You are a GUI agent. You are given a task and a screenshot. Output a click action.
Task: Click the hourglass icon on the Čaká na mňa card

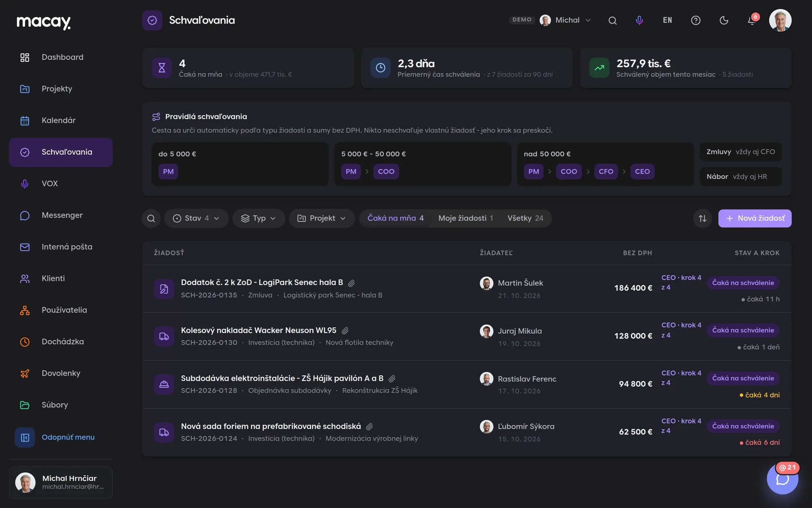(x=162, y=68)
